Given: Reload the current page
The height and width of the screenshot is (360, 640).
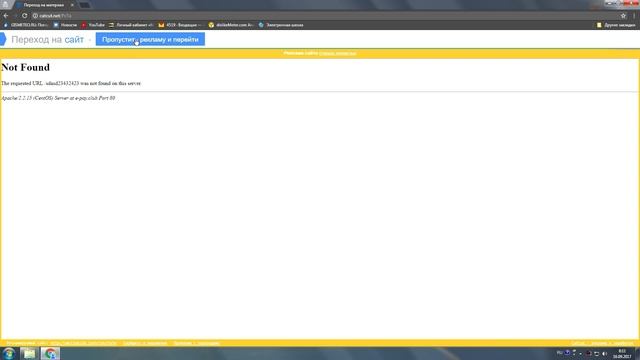Looking at the screenshot, I should click(24, 16).
